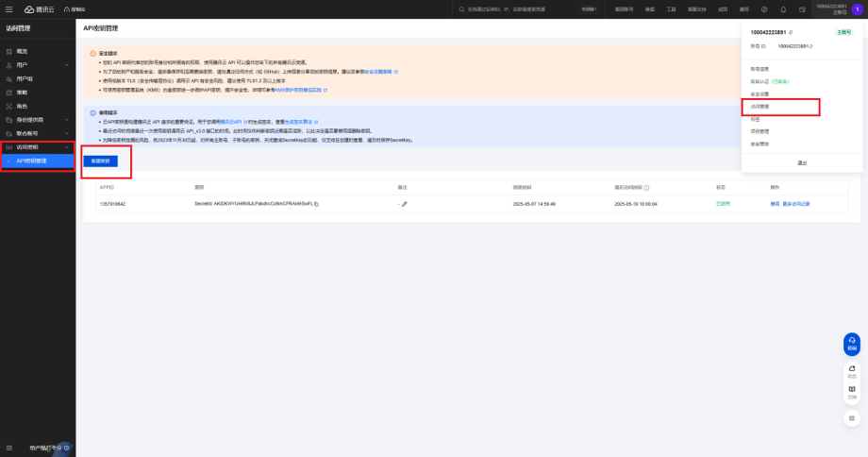Open the floating customer service headset button
This screenshot has width=868, height=457.
(852, 344)
